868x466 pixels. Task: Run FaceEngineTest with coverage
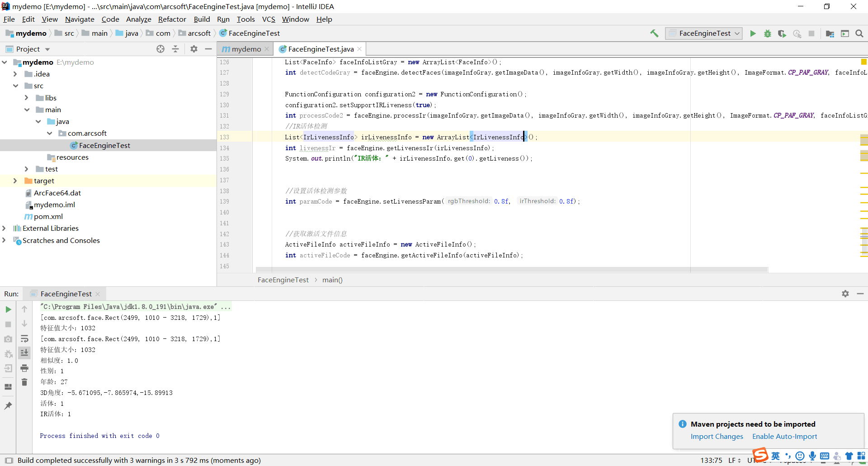(782, 33)
